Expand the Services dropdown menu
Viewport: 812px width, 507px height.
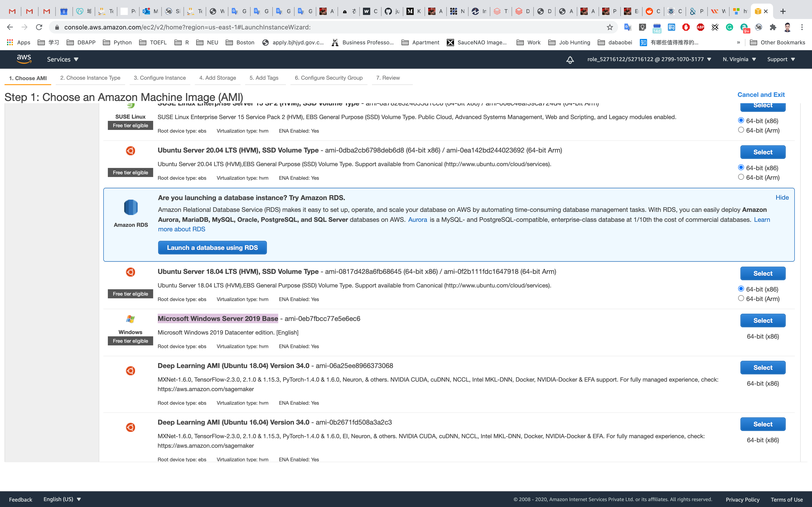click(62, 59)
